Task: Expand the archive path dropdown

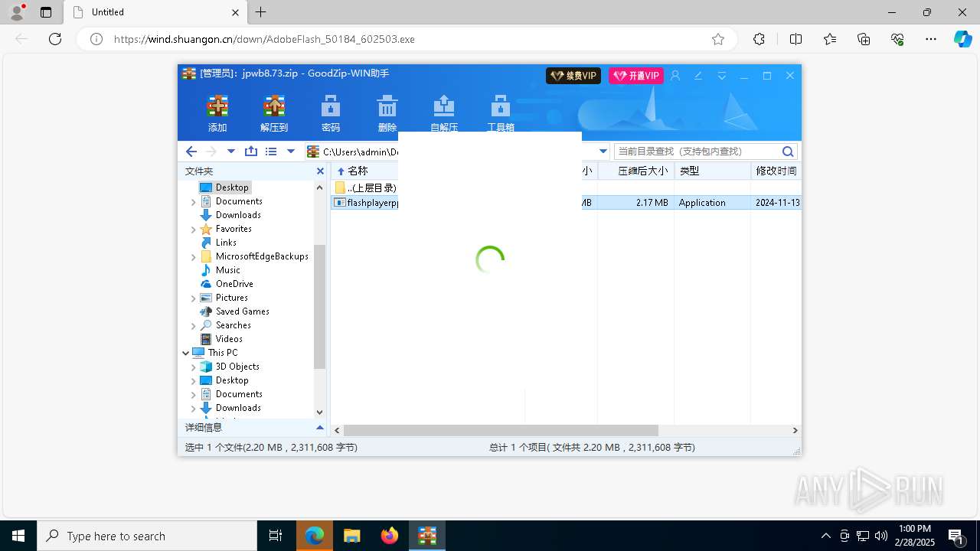Action: 603,152
